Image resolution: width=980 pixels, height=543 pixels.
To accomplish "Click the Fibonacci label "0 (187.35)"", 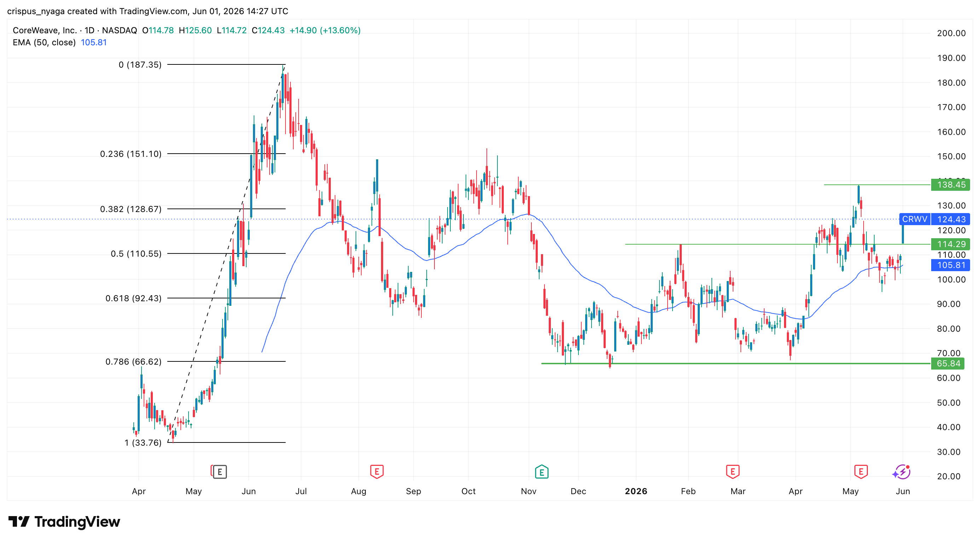I will [140, 65].
